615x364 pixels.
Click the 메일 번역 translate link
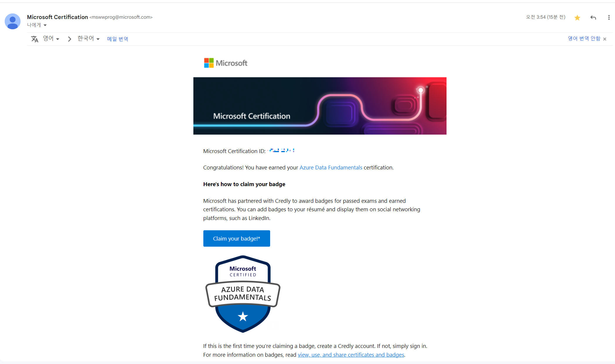(x=117, y=39)
